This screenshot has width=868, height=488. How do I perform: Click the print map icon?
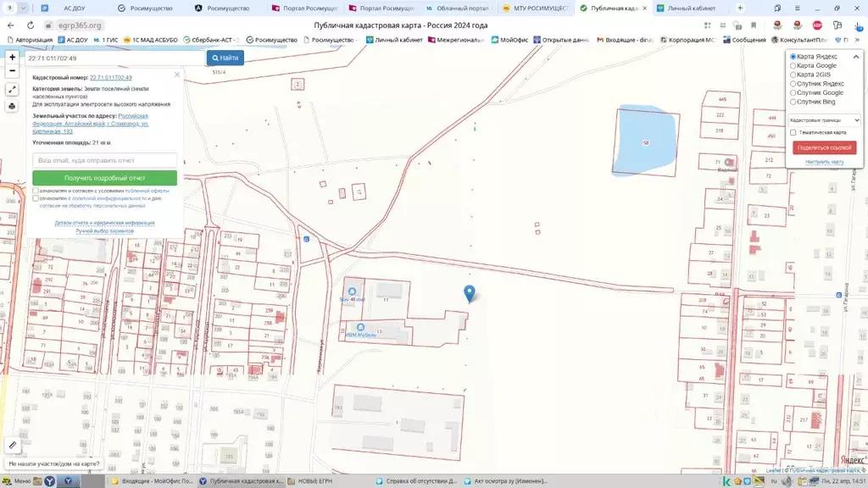(x=12, y=106)
